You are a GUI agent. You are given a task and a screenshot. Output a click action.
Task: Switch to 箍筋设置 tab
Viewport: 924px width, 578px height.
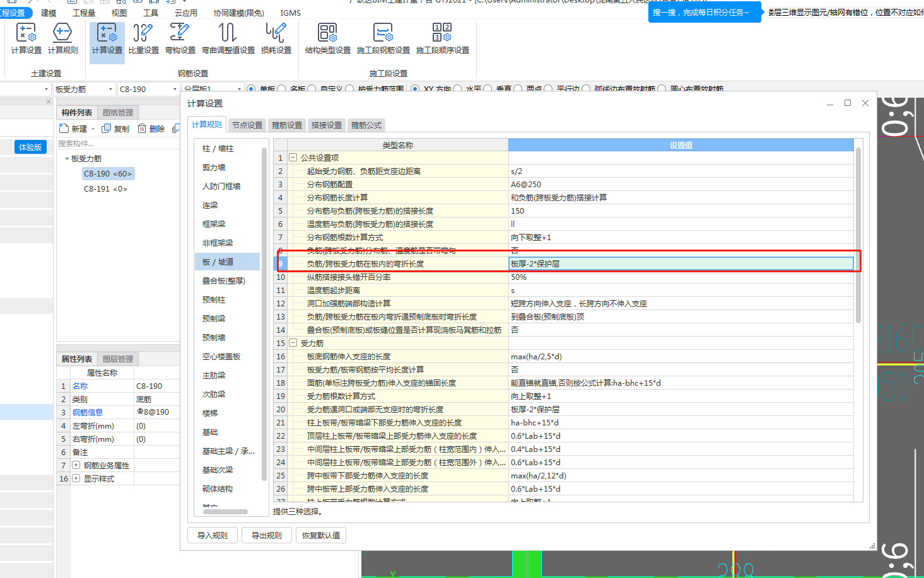287,125
